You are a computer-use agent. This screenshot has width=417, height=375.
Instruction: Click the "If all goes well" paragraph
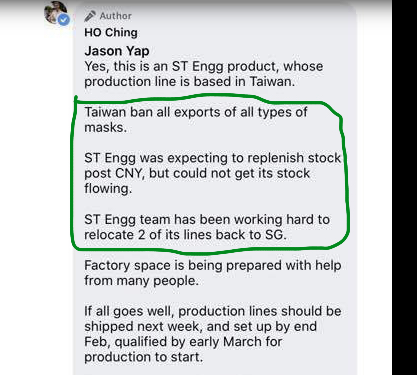pyautogui.click(x=213, y=334)
